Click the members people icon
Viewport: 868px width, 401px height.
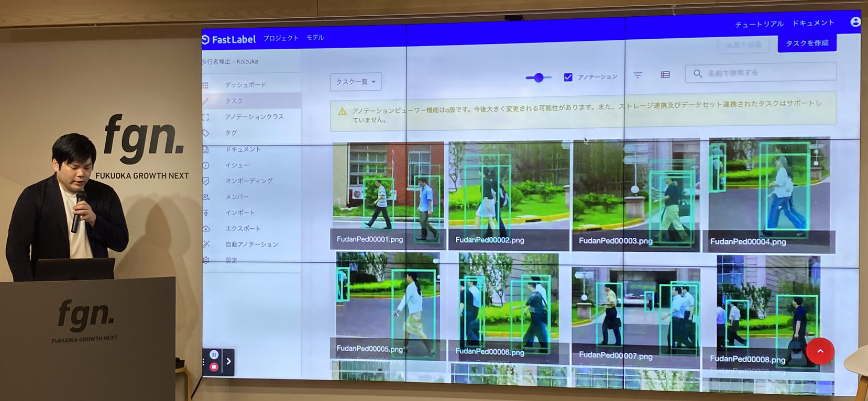click(x=206, y=197)
